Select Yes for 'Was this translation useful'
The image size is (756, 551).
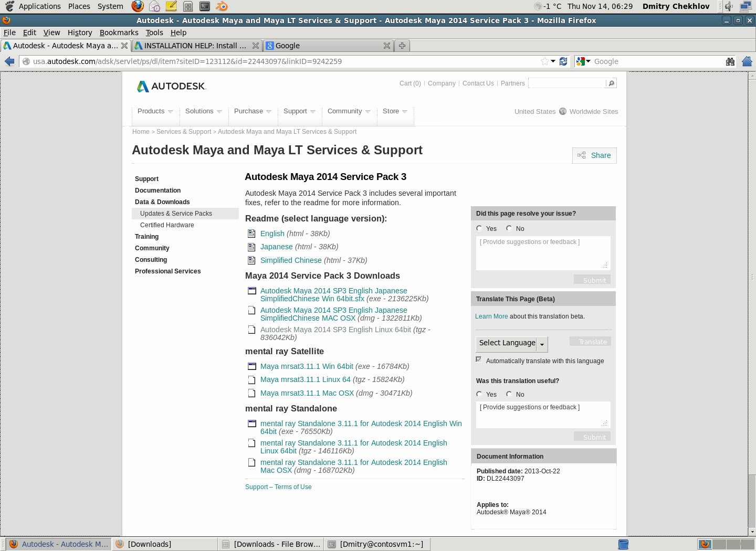[479, 394]
